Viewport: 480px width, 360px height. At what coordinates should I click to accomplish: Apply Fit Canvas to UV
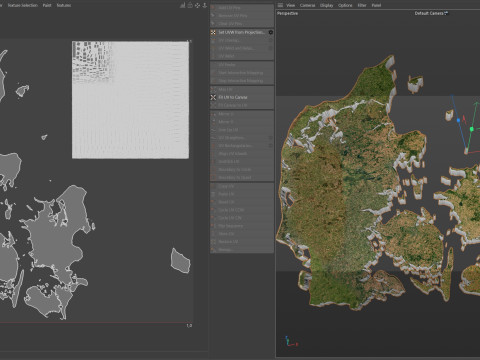tap(242, 105)
